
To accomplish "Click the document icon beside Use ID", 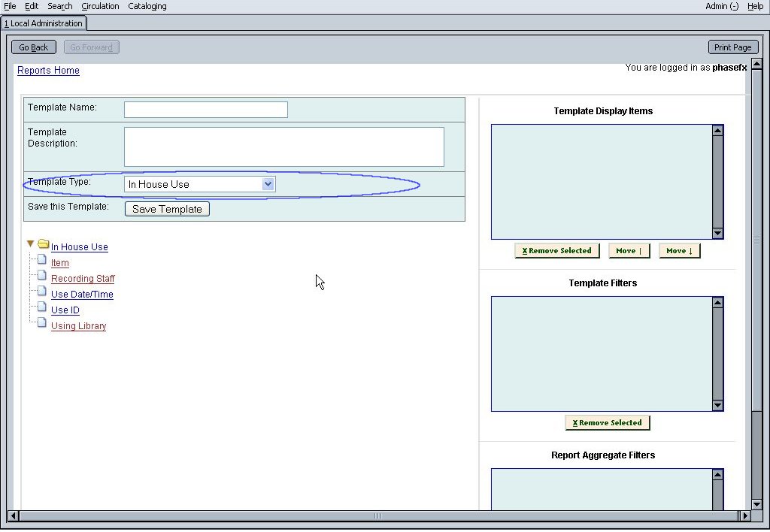I will [x=42, y=307].
